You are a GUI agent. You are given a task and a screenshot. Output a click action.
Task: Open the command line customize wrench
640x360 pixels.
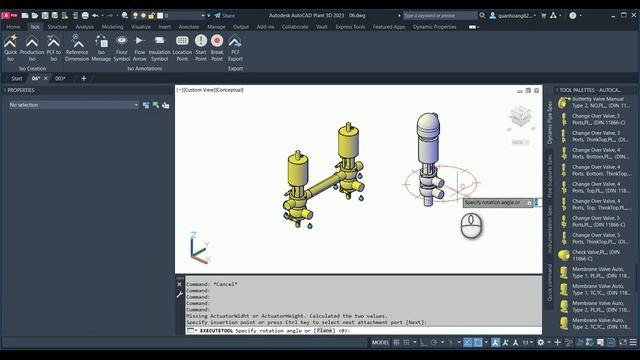point(180,294)
